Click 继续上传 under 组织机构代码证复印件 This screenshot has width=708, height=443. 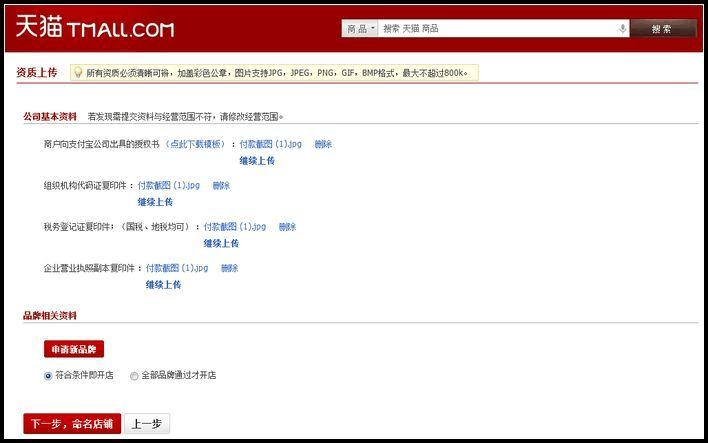click(155, 202)
